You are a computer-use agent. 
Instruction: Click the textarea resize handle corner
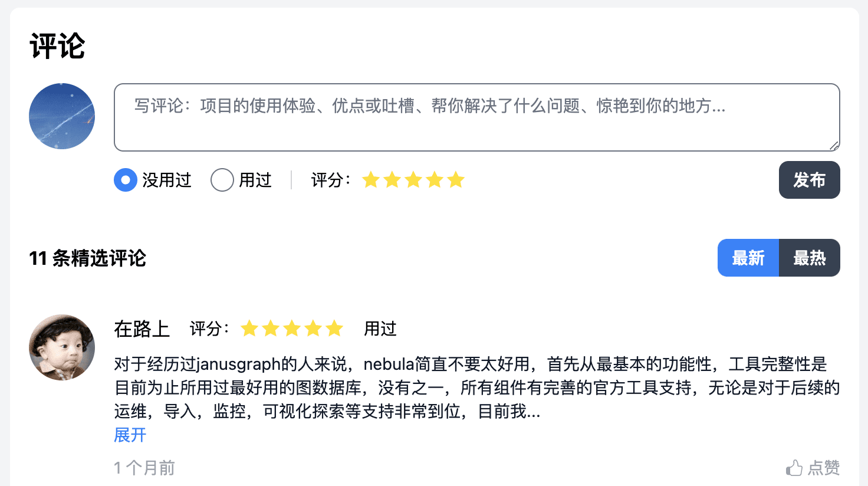point(834,146)
